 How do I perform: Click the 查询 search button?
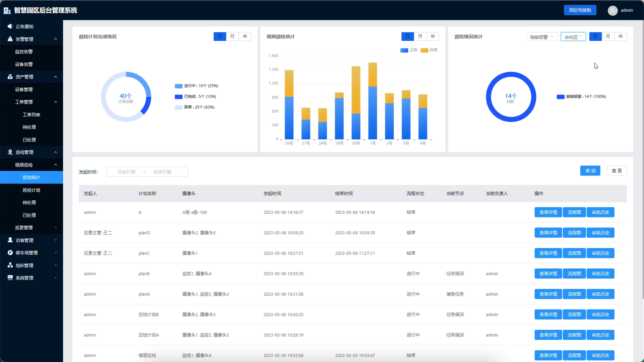590,171
